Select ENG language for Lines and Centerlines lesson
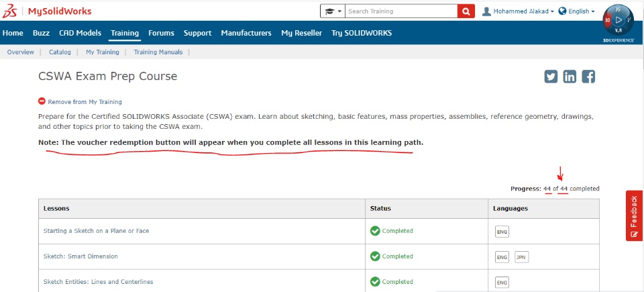The width and height of the screenshot is (644, 292). coord(502,283)
